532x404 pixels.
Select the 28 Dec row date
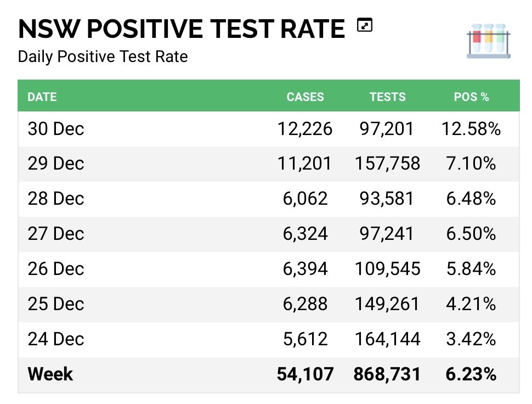point(56,199)
